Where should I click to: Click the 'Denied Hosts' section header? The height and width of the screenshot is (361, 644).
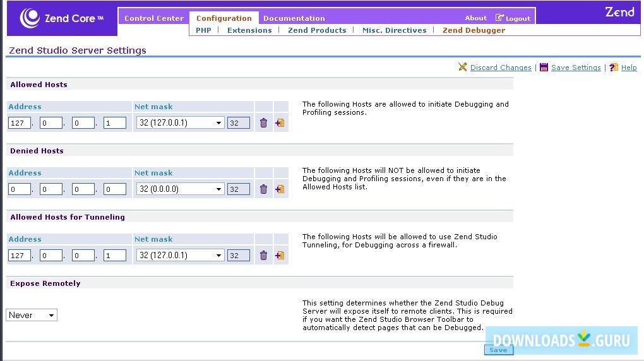pyautogui.click(x=37, y=151)
